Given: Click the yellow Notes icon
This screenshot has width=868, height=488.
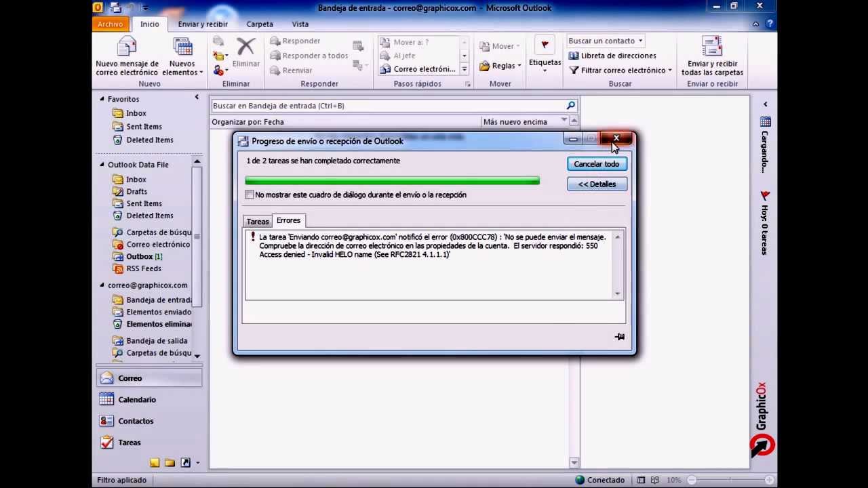Looking at the screenshot, I should (155, 463).
